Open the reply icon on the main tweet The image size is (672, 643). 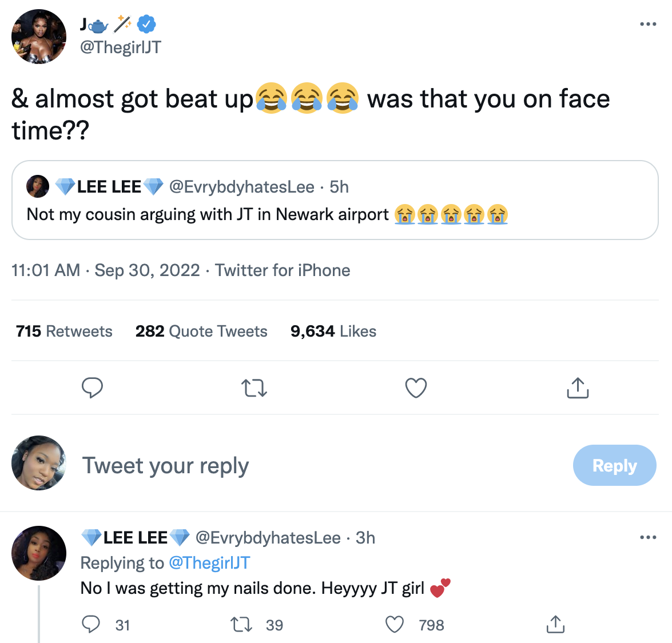(x=92, y=388)
